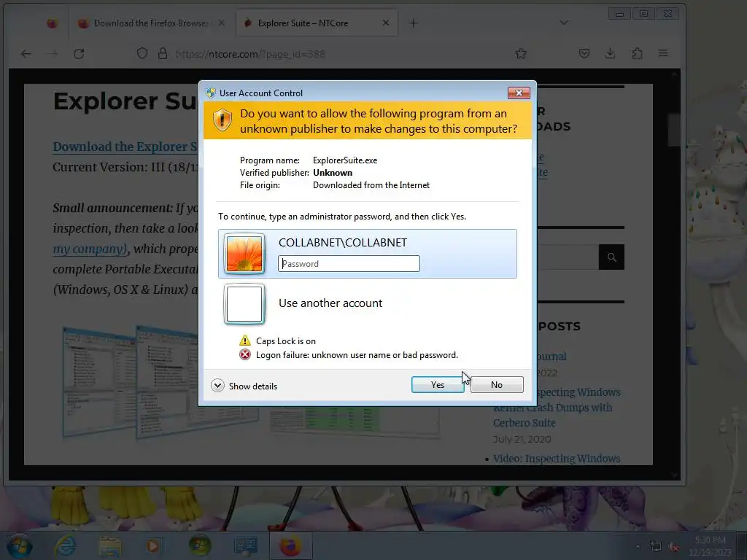The image size is (747, 560).
Task: Open pinned Firefox tab
Action: pyautogui.click(x=52, y=23)
